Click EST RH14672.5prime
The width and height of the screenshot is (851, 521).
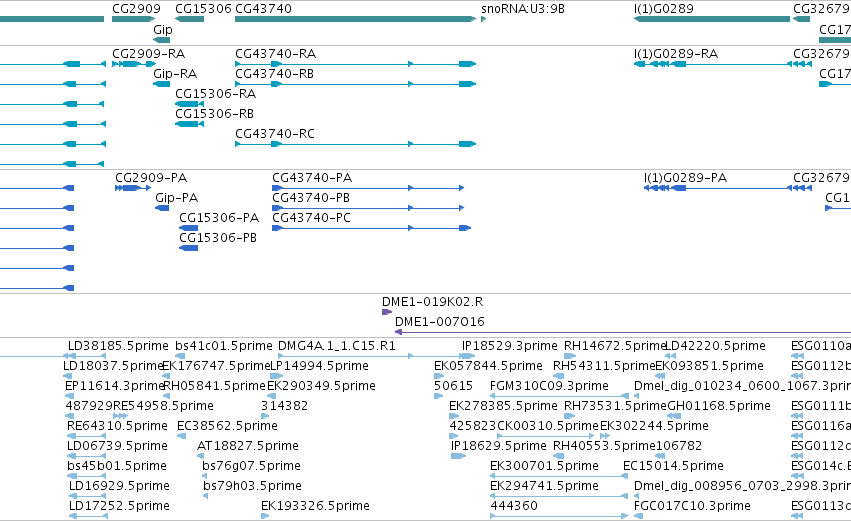tap(614, 346)
